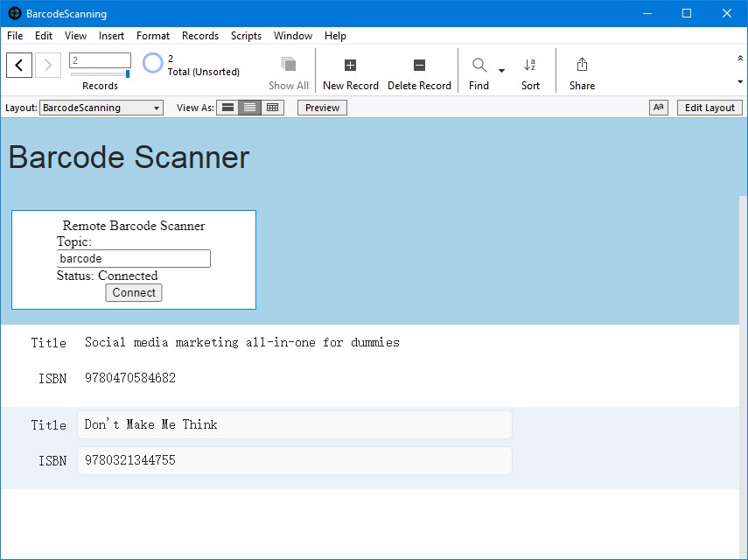This screenshot has width=748, height=560.
Task: Open the Records menu
Action: pyautogui.click(x=200, y=36)
